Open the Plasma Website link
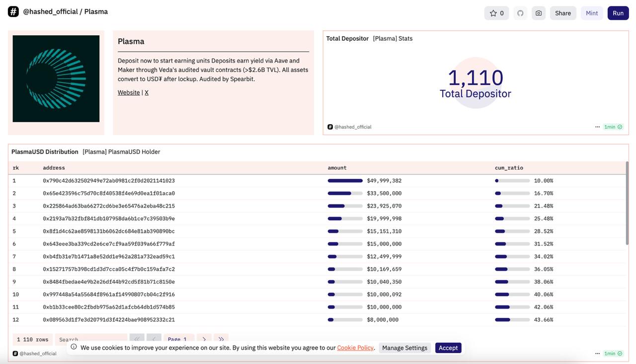 [x=129, y=92]
